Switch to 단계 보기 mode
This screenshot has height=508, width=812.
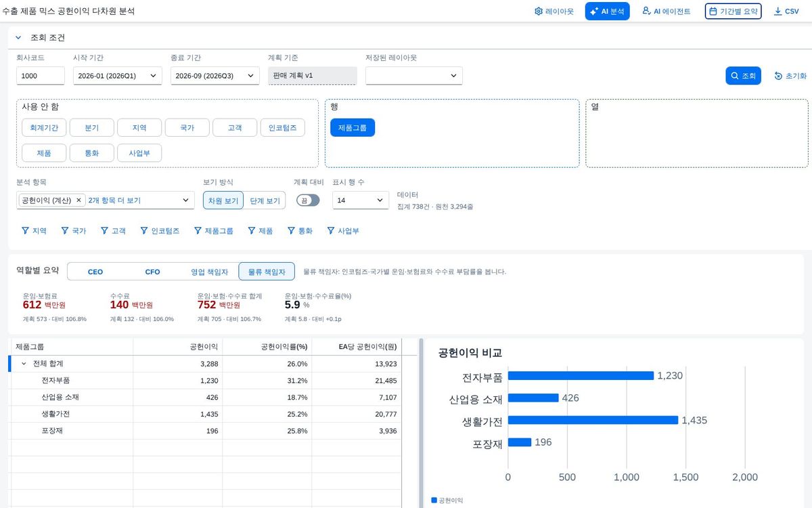point(265,200)
